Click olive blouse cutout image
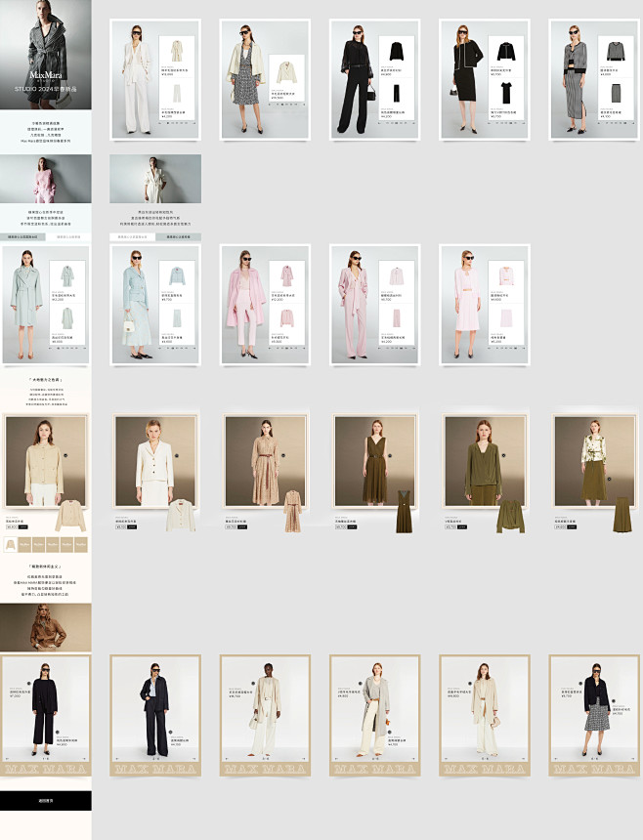Screen dimensions: 643x840 (x=510, y=517)
